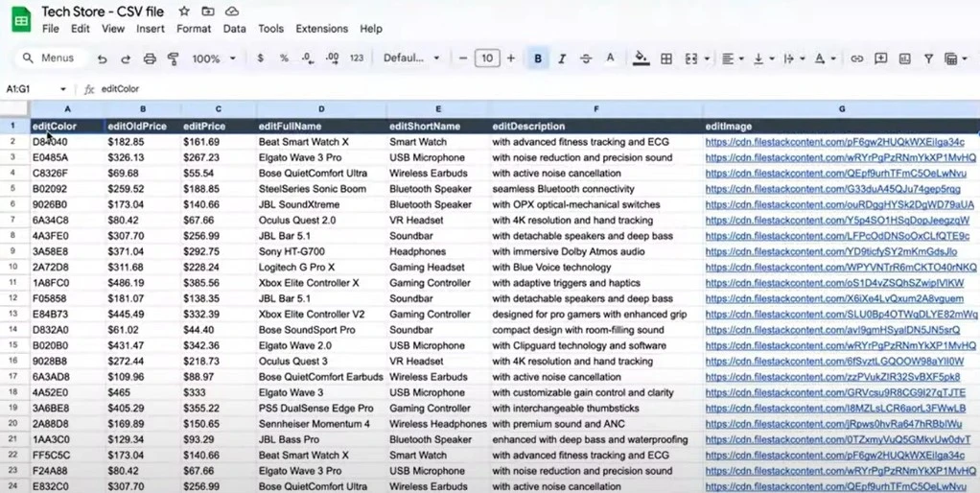Open the image link for Sennheiser Momentum 4
The width and height of the screenshot is (980, 493).
coord(835,424)
